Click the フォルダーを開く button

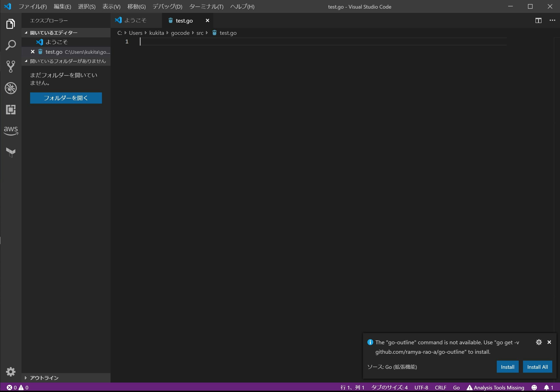(66, 98)
